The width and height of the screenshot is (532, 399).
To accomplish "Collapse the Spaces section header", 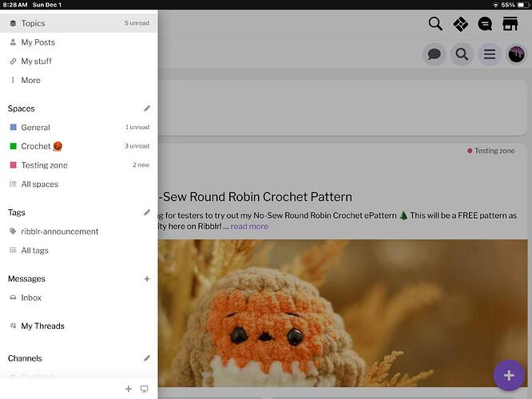I will tap(22, 109).
